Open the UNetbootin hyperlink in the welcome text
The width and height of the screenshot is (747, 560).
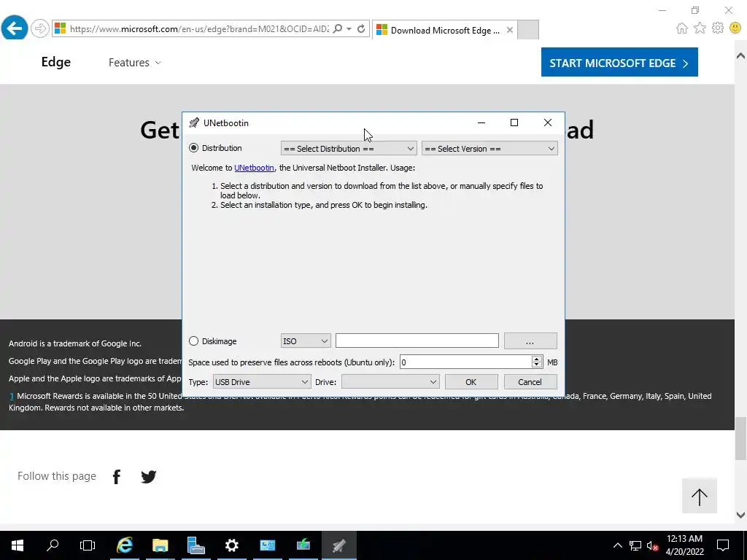(x=254, y=168)
